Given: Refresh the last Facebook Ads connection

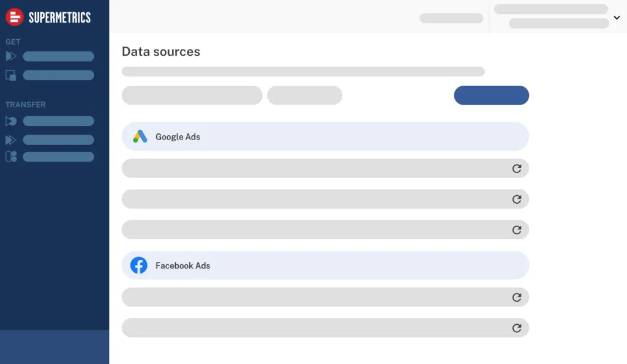Looking at the screenshot, I should (x=516, y=327).
